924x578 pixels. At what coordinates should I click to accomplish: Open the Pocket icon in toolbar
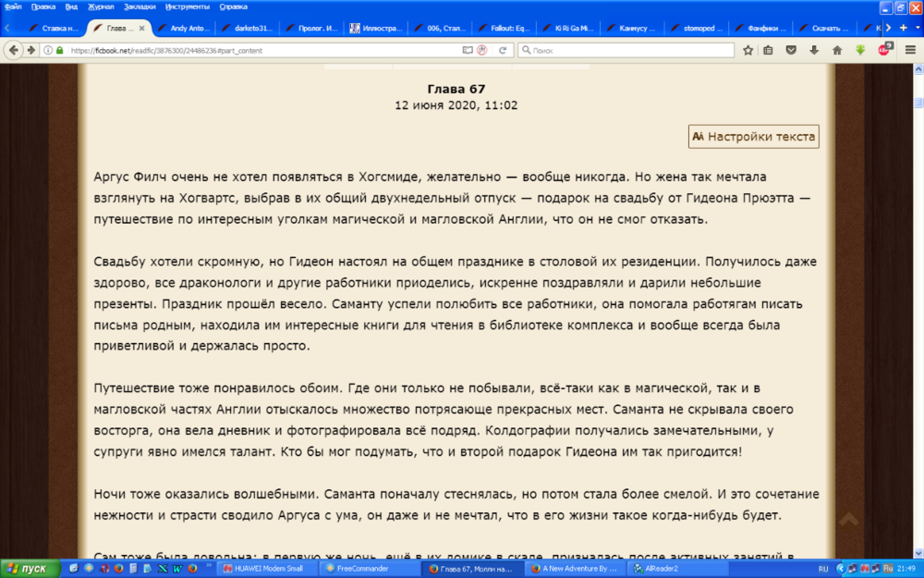791,50
